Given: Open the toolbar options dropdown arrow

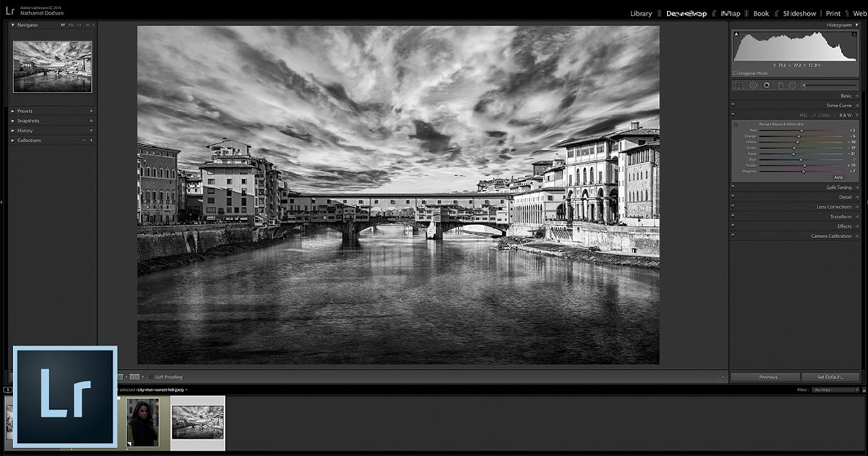Looking at the screenshot, I should (722, 377).
